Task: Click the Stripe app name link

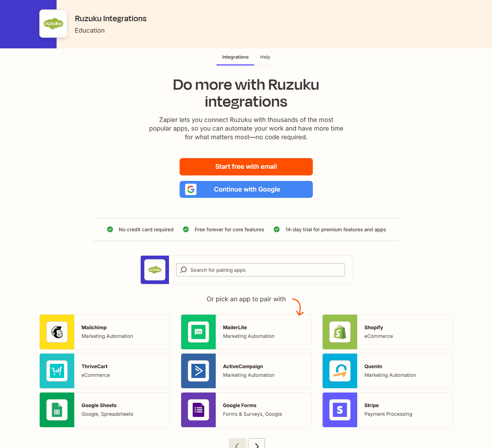Action: coord(371,405)
